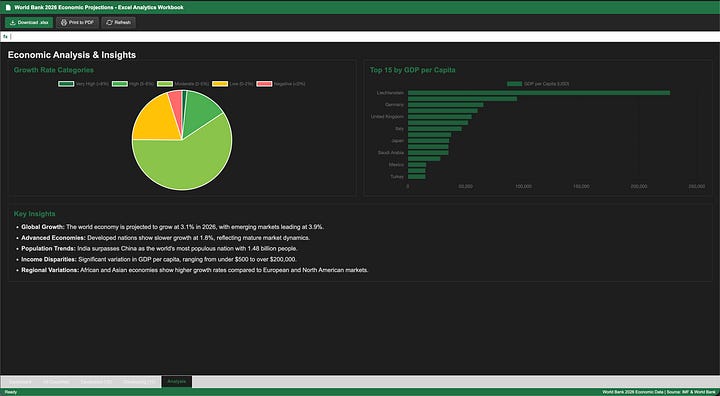
Task: Toggle Low (0-2%) yellow legend swatch
Action: coord(220,84)
